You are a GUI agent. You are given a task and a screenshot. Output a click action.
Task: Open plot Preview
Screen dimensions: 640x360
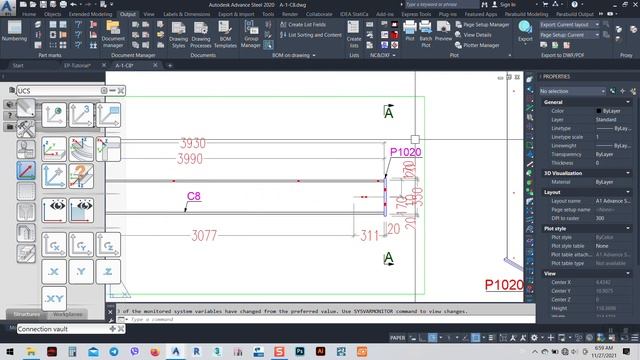tap(443, 31)
